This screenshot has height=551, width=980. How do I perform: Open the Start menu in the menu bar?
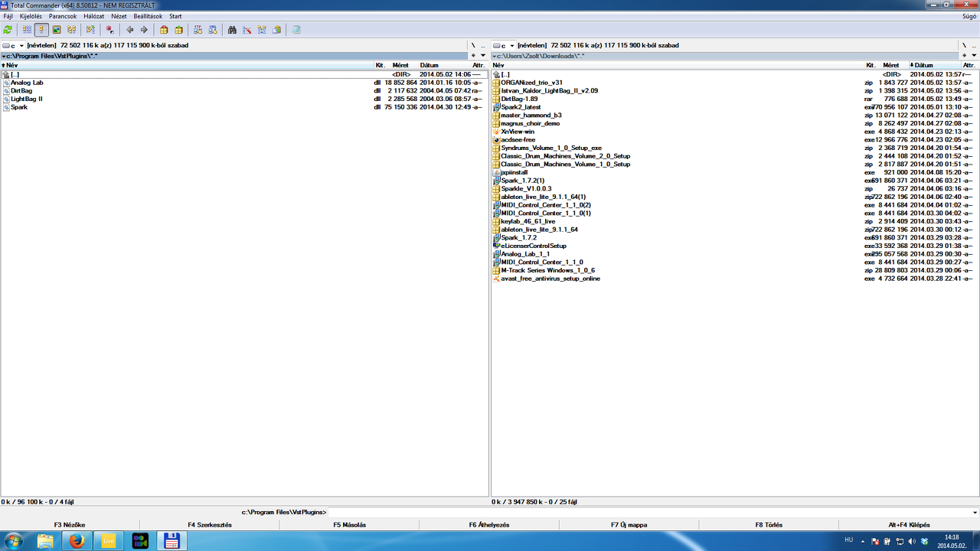point(175,16)
